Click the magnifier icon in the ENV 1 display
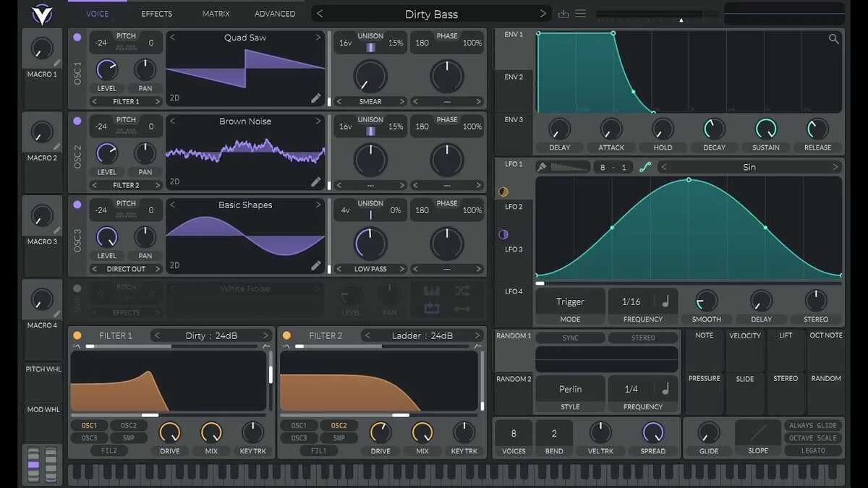 coord(834,39)
